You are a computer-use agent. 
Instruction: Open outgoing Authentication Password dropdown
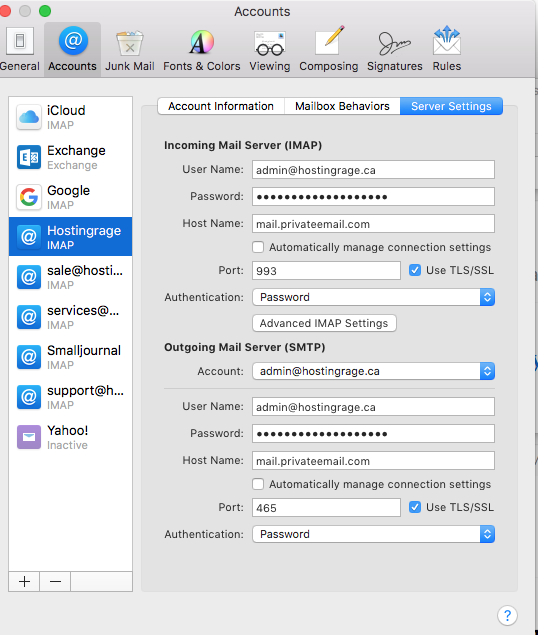374,534
